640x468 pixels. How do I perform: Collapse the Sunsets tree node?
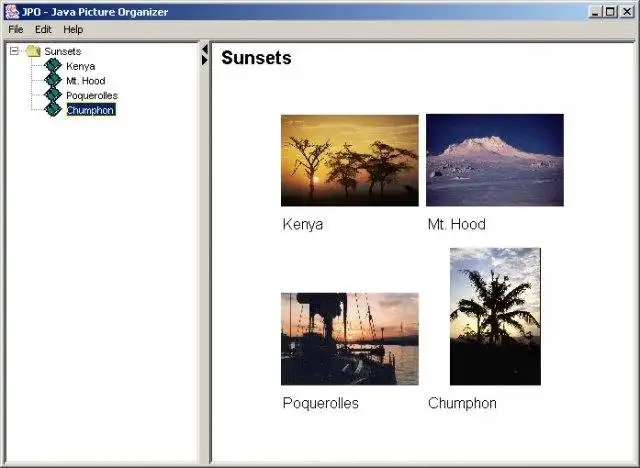coord(14,51)
